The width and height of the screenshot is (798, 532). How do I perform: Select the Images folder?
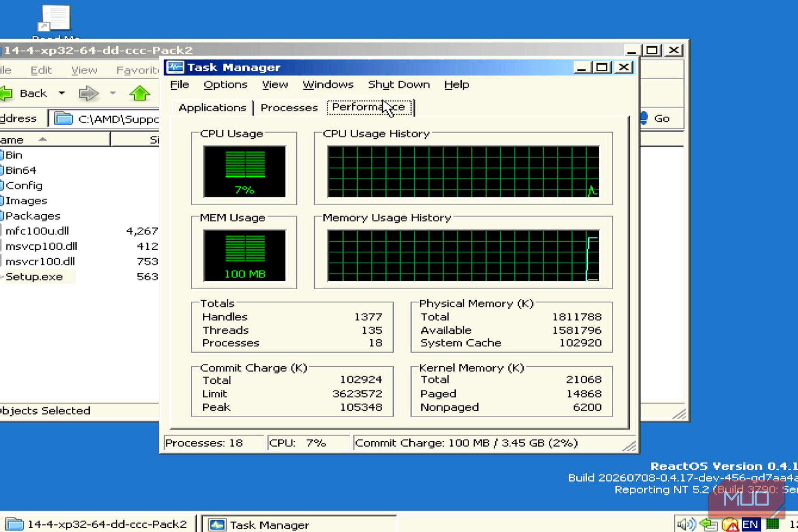[x=24, y=201]
